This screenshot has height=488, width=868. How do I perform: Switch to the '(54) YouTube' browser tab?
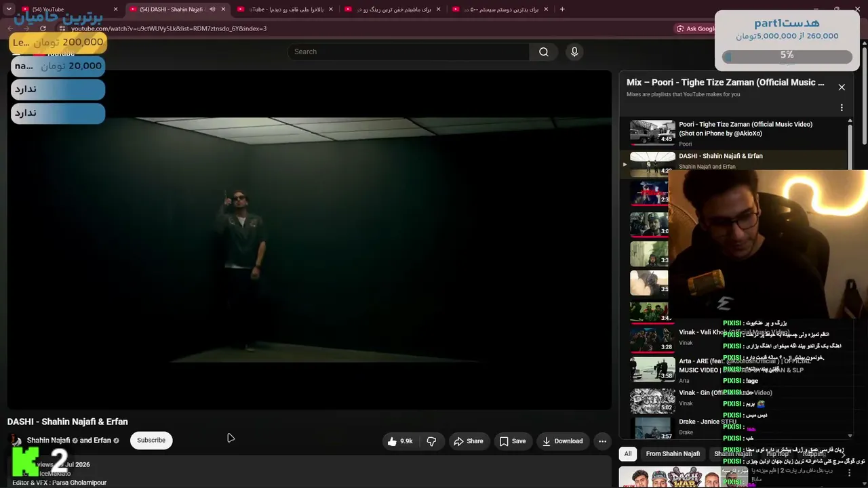[x=68, y=9]
